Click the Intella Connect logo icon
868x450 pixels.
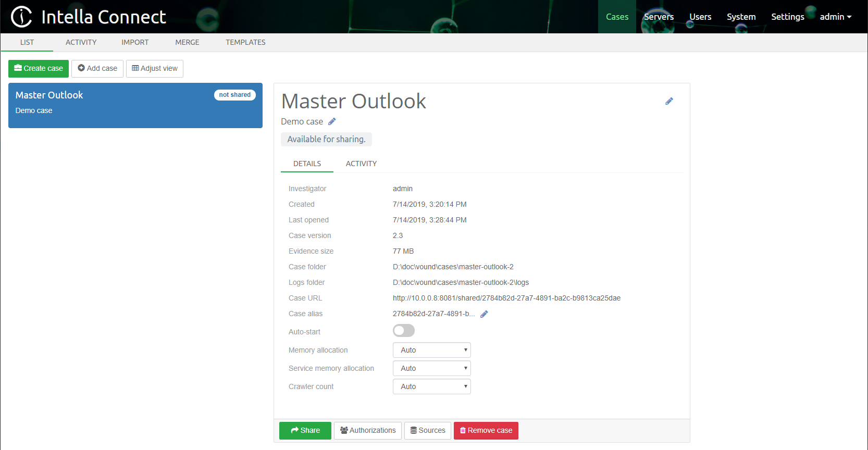(22, 17)
